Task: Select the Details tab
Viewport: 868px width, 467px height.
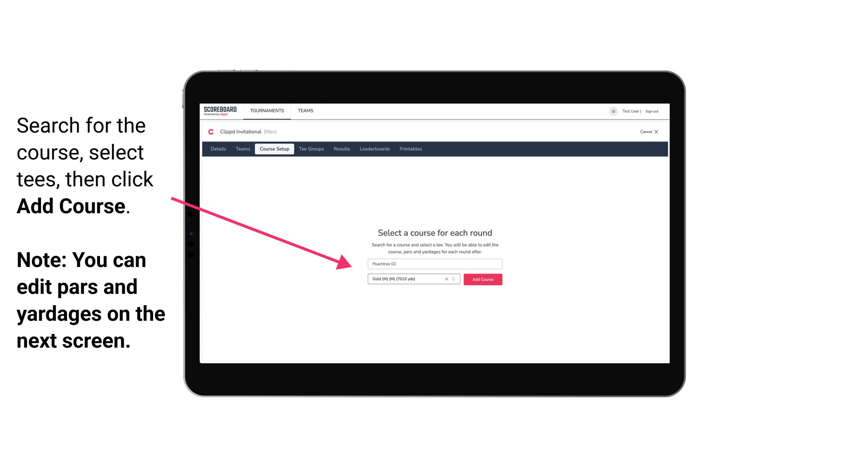Action: pyautogui.click(x=217, y=149)
